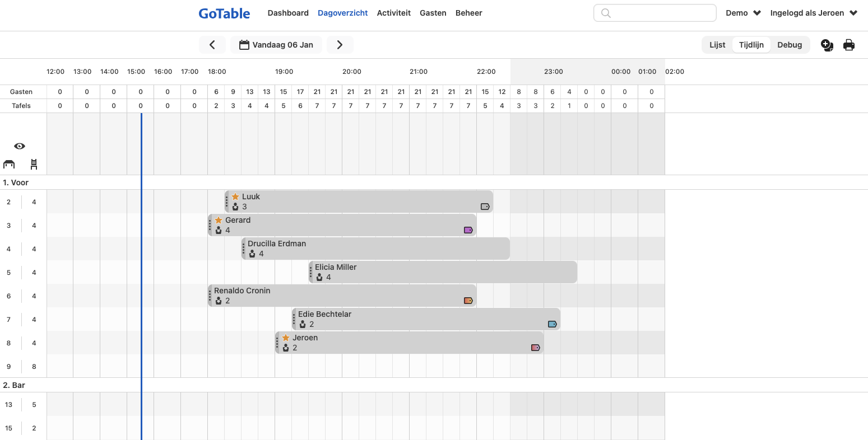This screenshot has width=868, height=440.
Task: Toggle the eye visibility icon
Action: pos(20,146)
